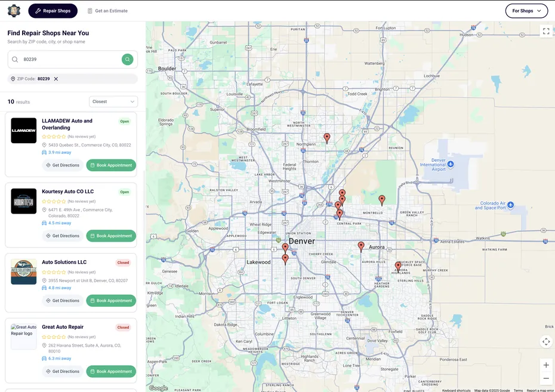Rate LLAMADEW Auto one star
The width and height of the screenshot is (555, 392).
click(43, 135)
